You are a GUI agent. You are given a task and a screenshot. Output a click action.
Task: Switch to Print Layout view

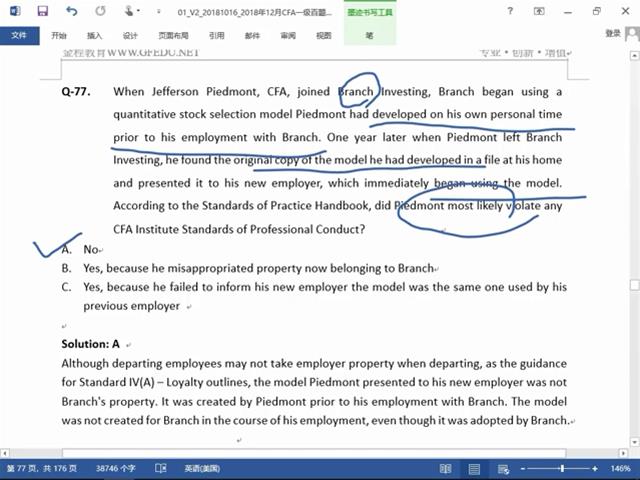pos(472,468)
